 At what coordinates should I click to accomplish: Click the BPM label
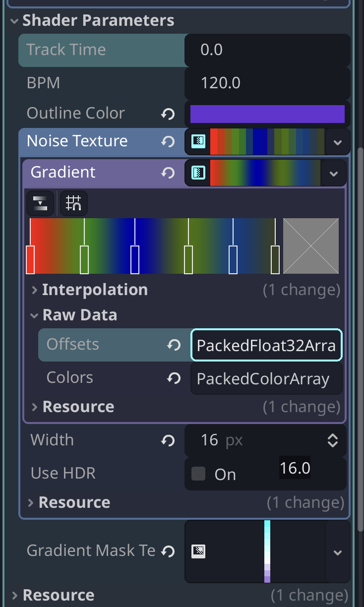pos(43,83)
